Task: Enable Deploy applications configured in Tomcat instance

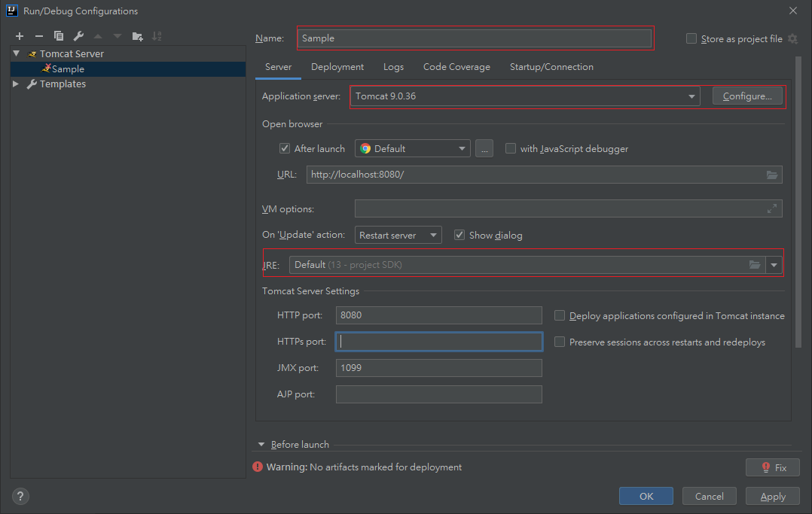Action: (x=559, y=316)
